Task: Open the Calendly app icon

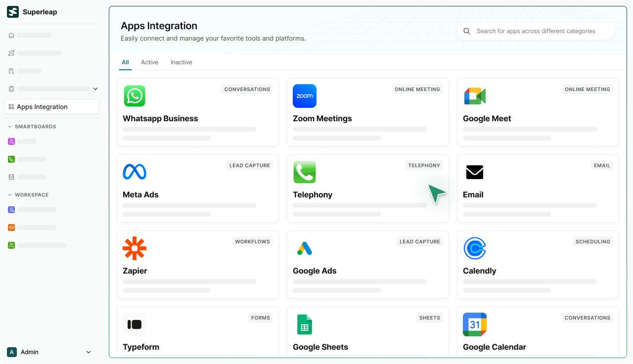Action: point(475,248)
